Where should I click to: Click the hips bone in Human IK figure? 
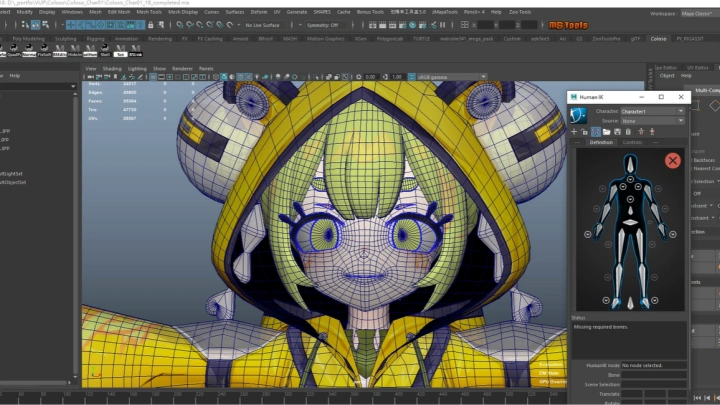pyautogui.click(x=630, y=223)
